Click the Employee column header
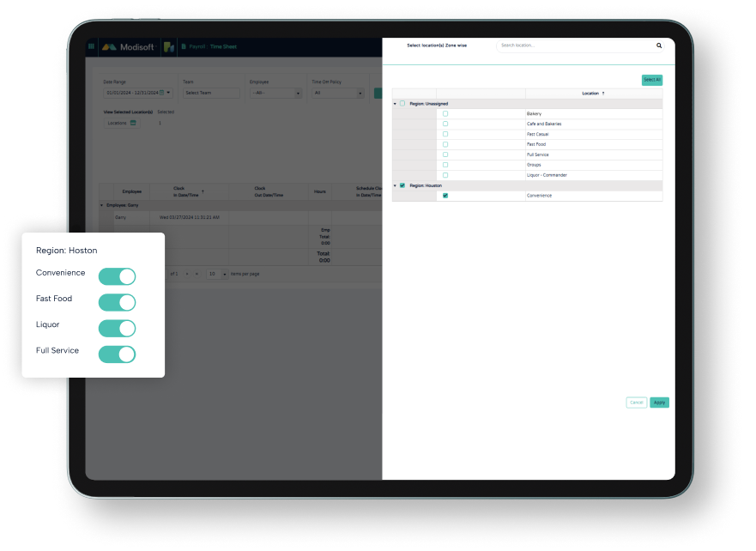The width and height of the screenshot is (756, 551). (131, 191)
